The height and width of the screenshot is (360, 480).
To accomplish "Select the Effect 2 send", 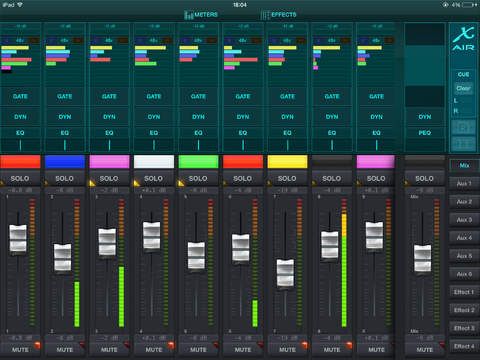I will [x=464, y=310].
